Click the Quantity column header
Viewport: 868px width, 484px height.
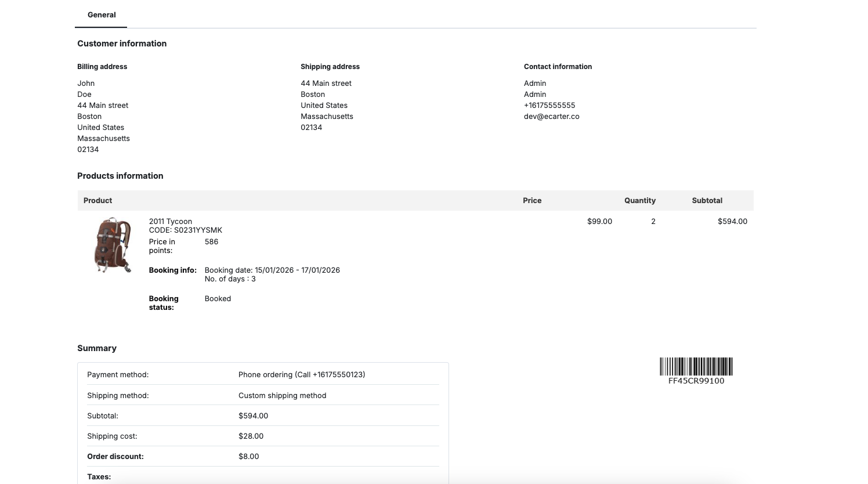[x=639, y=200]
